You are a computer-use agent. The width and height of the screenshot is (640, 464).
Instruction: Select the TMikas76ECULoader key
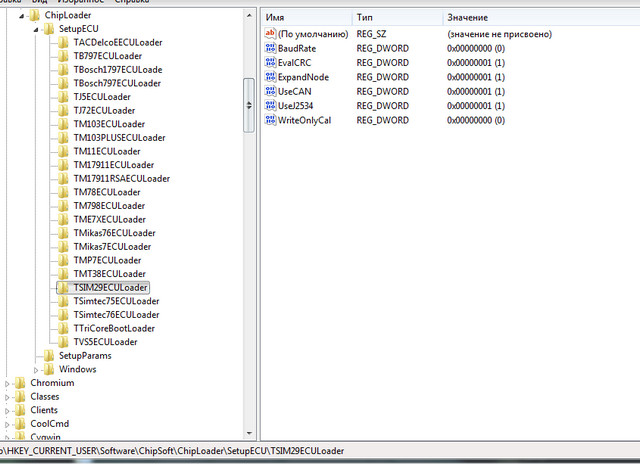[112, 233]
